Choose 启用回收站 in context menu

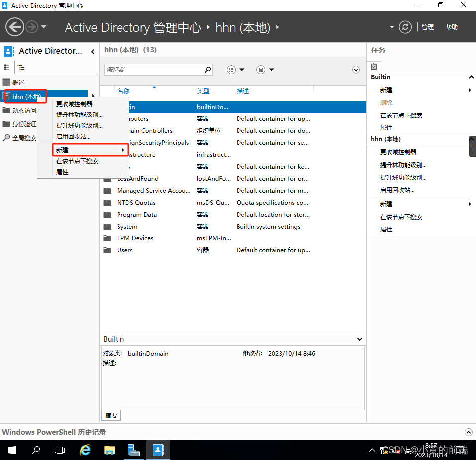tap(73, 136)
